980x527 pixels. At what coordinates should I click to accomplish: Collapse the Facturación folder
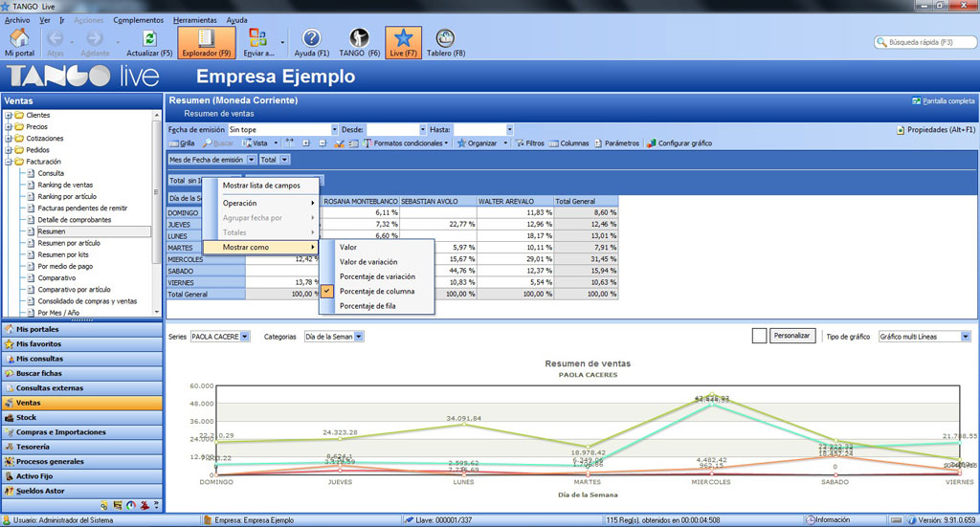(x=9, y=162)
